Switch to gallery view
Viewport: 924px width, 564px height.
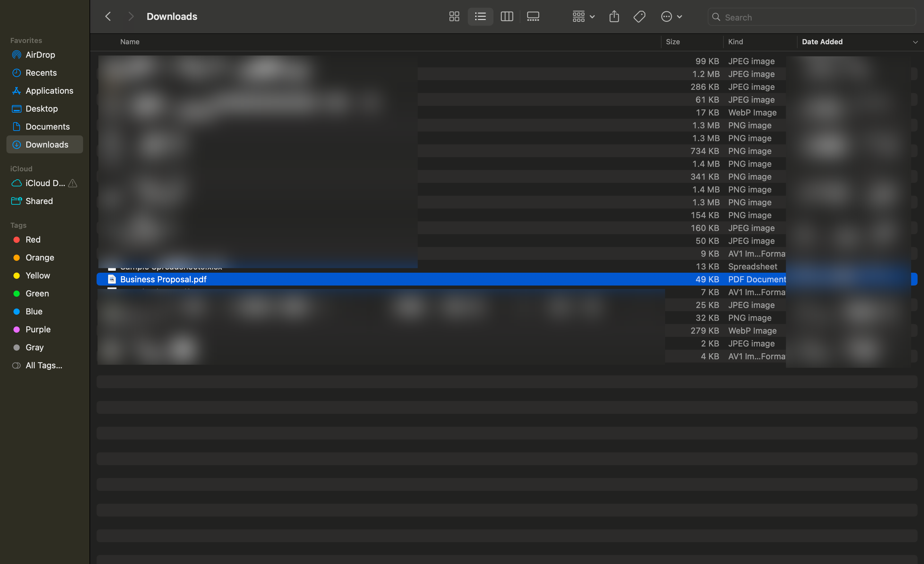coord(533,16)
